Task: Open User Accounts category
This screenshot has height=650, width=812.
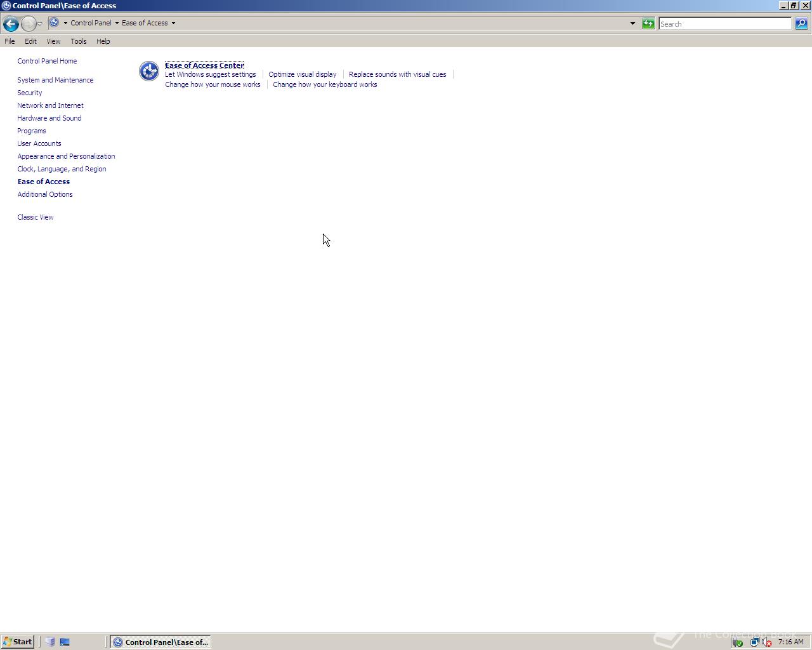Action: (x=39, y=143)
